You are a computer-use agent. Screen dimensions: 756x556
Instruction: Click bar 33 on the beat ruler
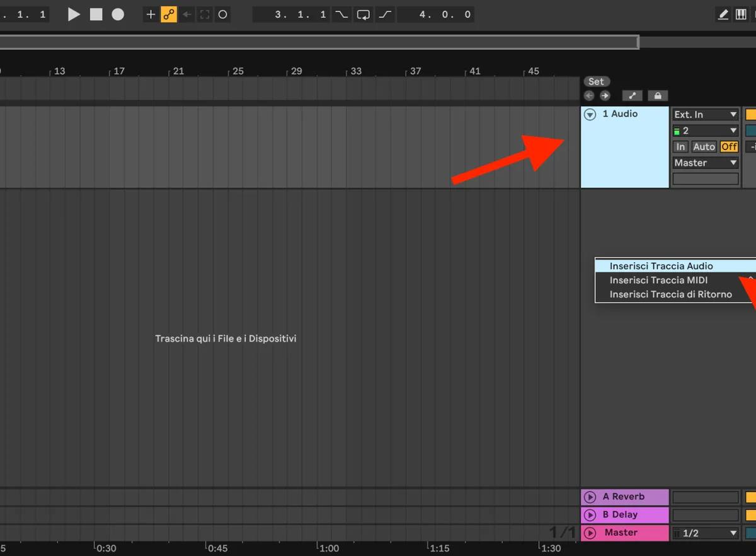[356, 71]
